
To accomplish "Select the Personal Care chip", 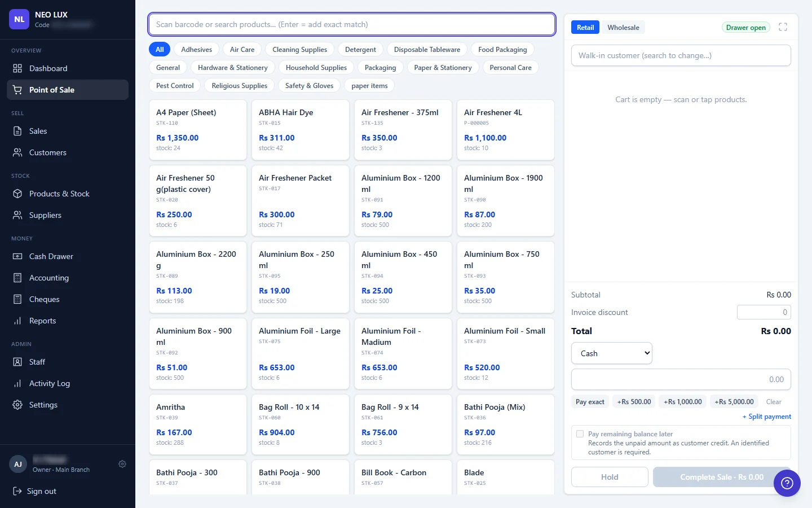I will click(510, 68).
